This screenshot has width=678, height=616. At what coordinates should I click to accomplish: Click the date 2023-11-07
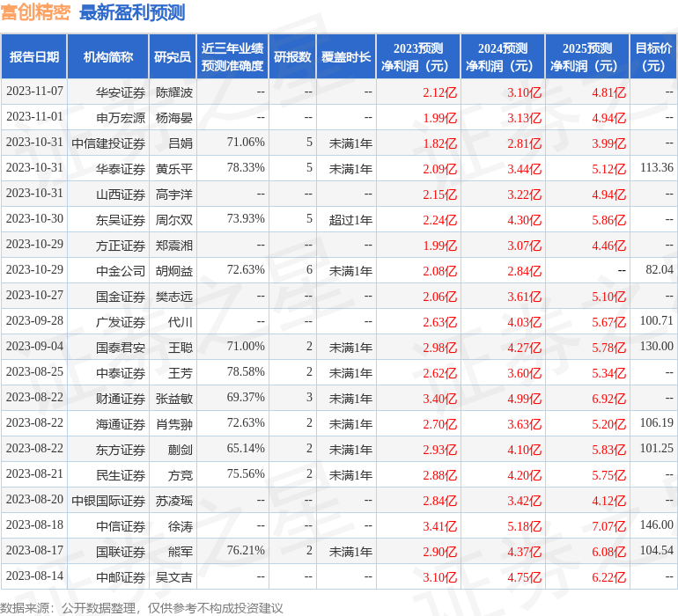[34, 92]
